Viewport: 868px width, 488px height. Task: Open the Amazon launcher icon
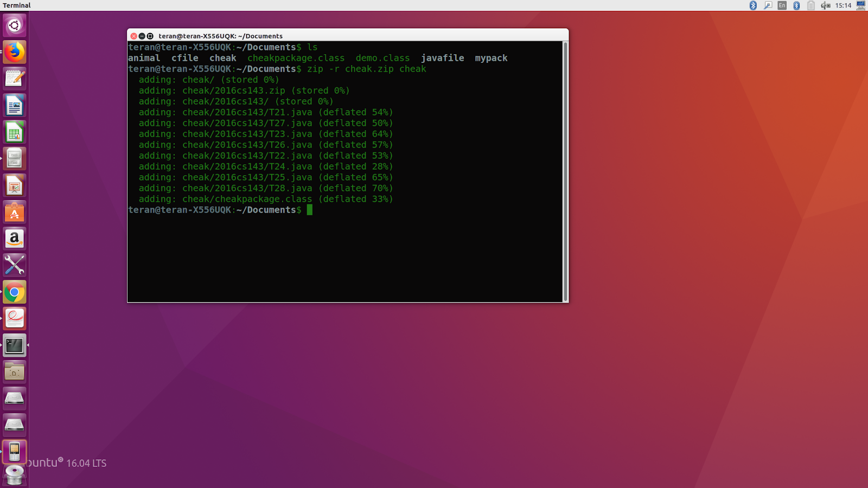coord(15,239)
